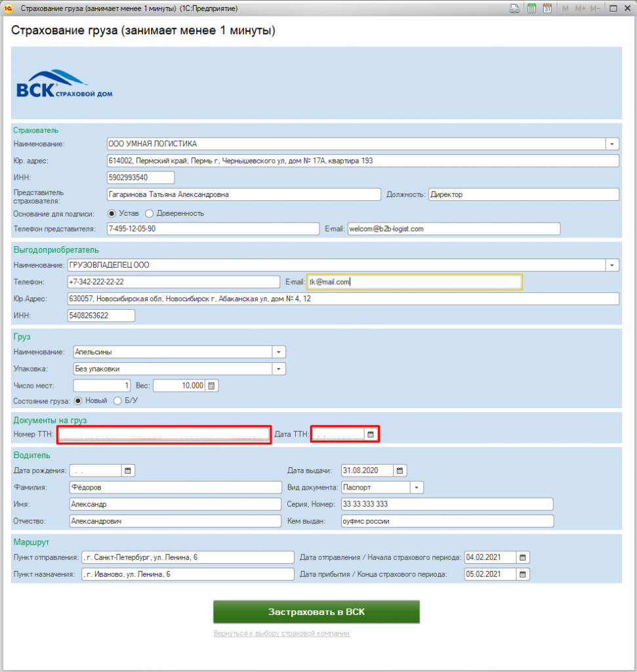Click the Отчество field Александрович
The height and width of the screenshot is (672, 637).
(x=175, y=522)
